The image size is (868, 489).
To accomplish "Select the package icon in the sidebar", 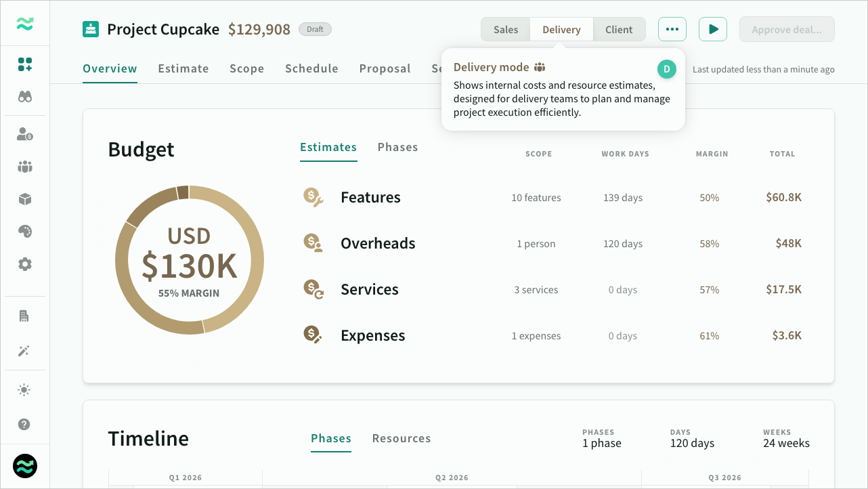I will (x=24, y=199).
